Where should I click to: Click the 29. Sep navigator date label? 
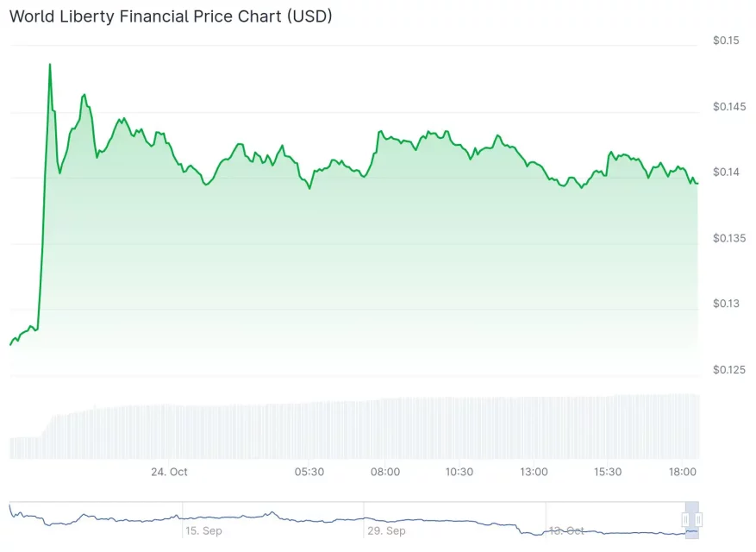[385, 530]
